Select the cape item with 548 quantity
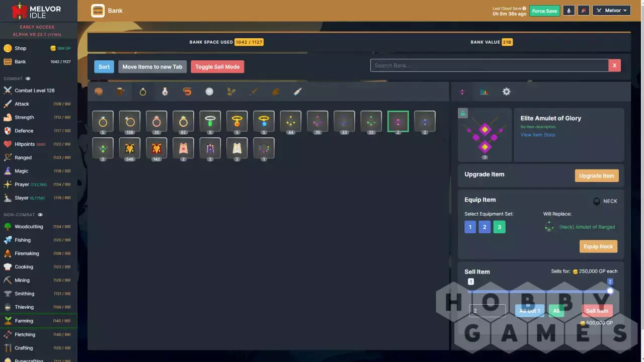 tap(130, 149)
